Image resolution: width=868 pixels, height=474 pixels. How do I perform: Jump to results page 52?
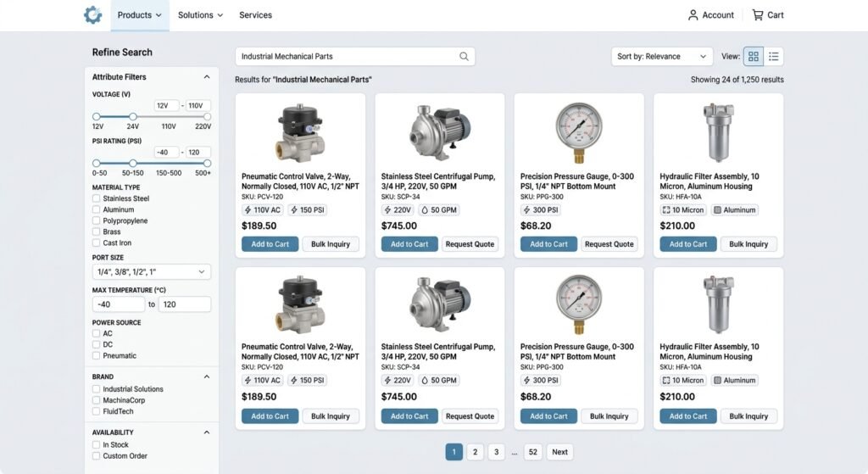[532, 452]
